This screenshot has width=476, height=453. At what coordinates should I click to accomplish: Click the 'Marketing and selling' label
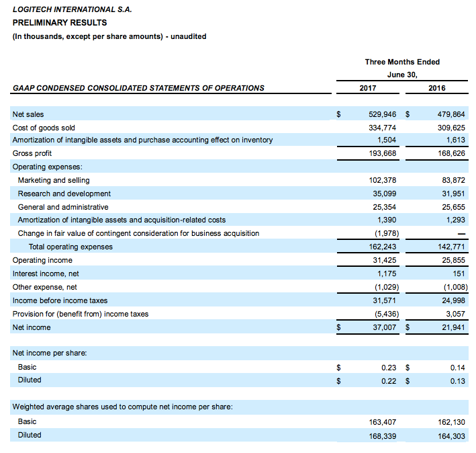[x=54, y=180]
